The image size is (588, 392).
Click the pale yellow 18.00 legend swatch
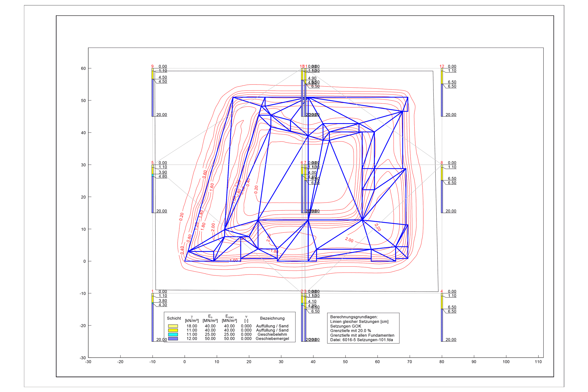(x=173, y=326)
